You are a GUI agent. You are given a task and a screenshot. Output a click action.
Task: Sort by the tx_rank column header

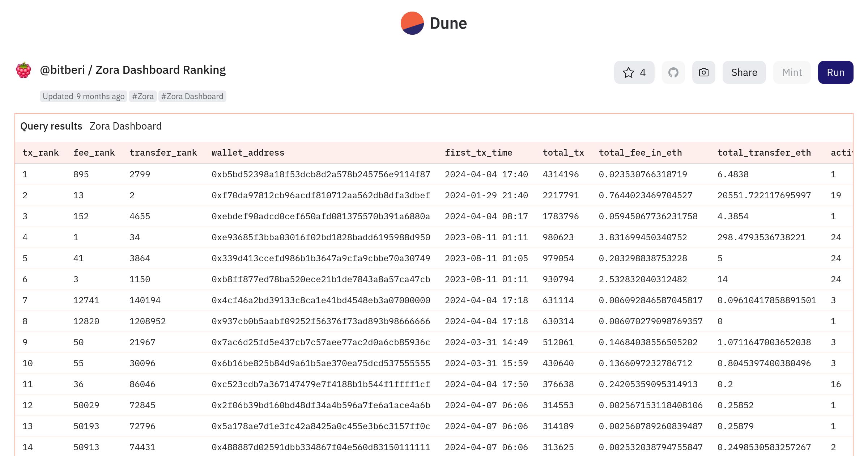41,153
